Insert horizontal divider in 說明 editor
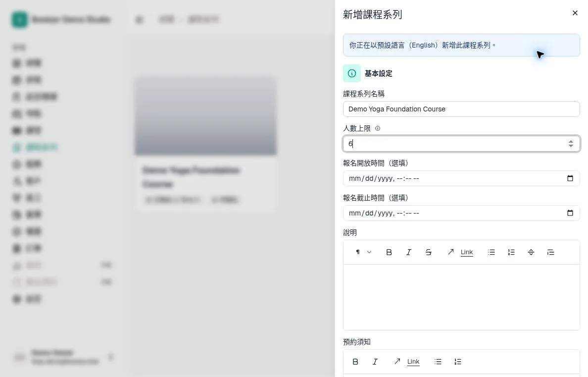The image size is (588, 377). click(531, 252)
